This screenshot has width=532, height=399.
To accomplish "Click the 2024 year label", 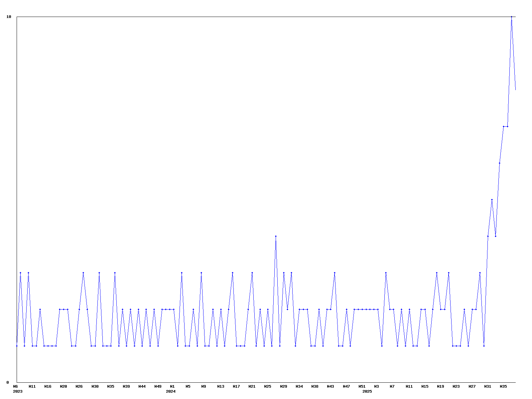I will (171, 391).
